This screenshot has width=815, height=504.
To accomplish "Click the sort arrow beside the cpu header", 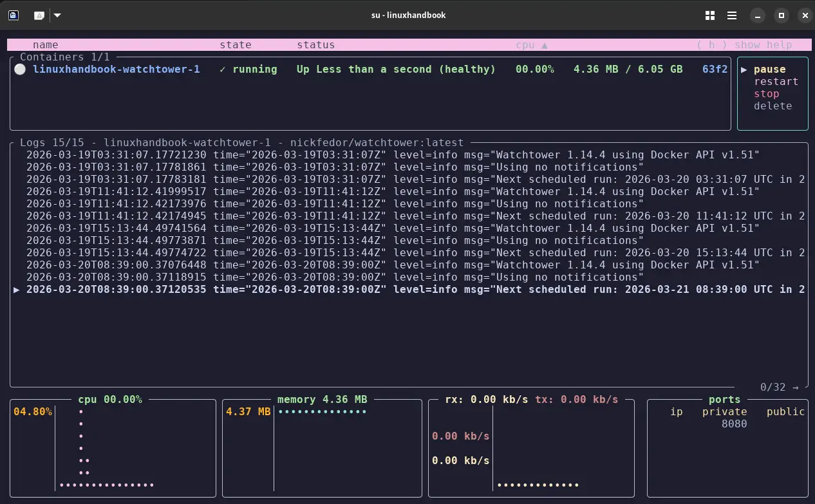I will 544,44.
